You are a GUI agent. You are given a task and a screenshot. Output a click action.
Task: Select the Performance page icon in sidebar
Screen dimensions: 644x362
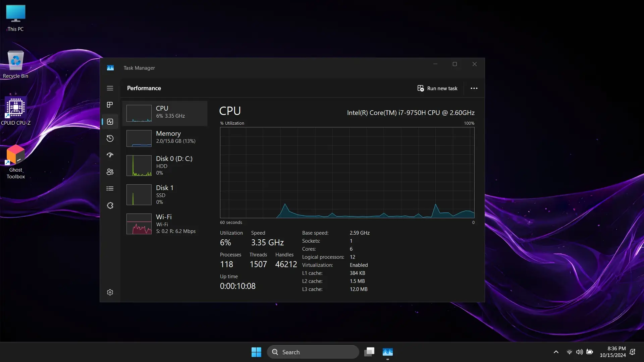coord(110,122)
